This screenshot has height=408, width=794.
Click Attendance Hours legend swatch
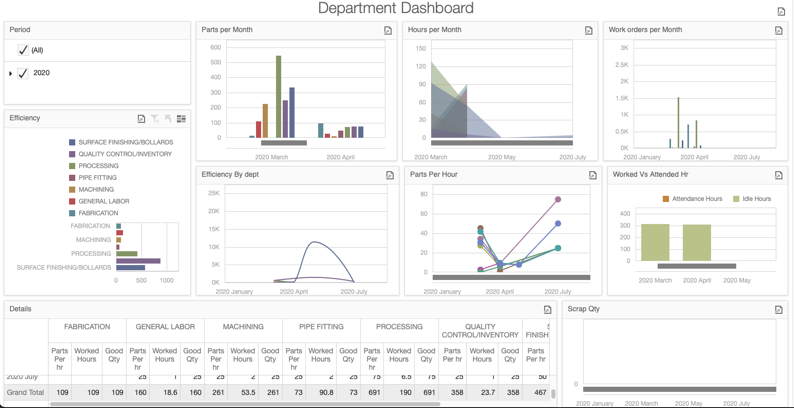(x=666, y=198)
